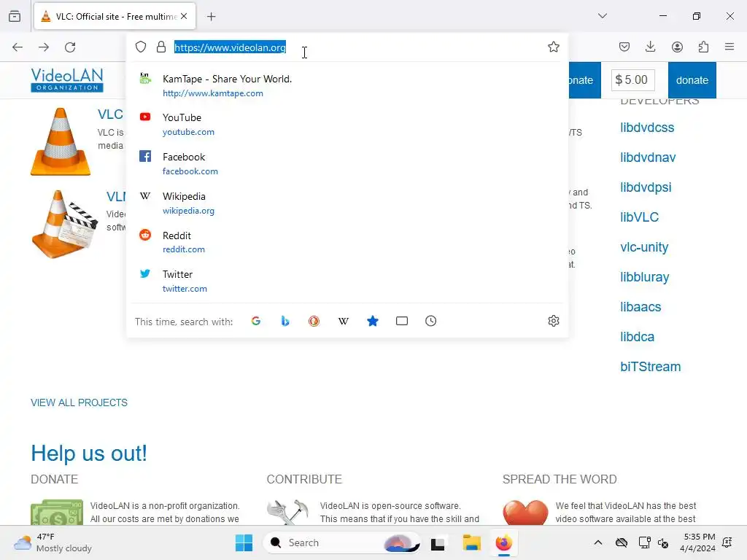Open the vlc-unity link
The height and width of the screenshot is (560, 747).
(644, 247)
